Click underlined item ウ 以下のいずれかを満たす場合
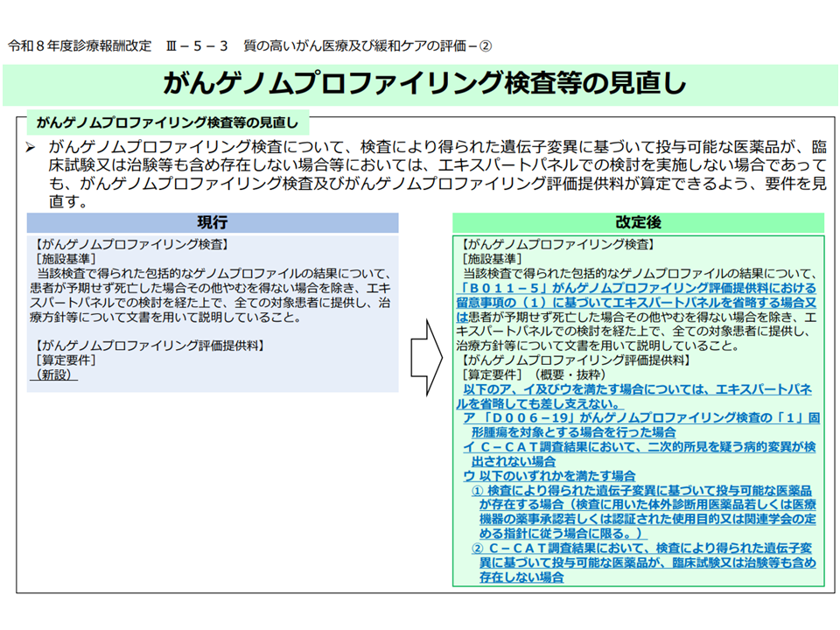The image size is (840, 630). pos(549,475)
